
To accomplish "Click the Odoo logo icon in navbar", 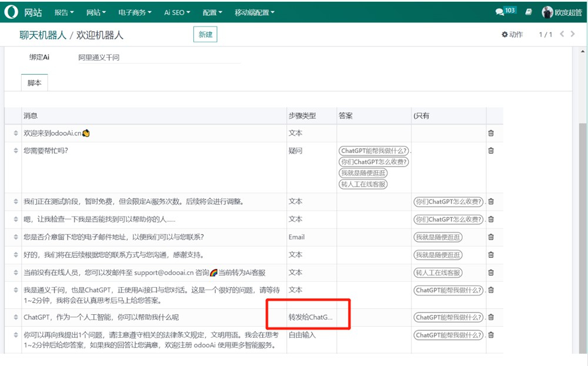I will pos(11,12).
